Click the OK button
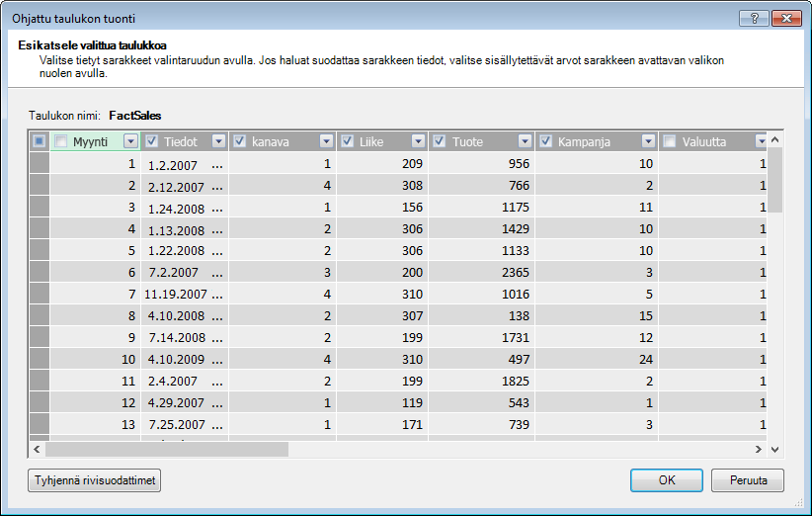Viewport: 812px width, 516px height. click(667, 480)
